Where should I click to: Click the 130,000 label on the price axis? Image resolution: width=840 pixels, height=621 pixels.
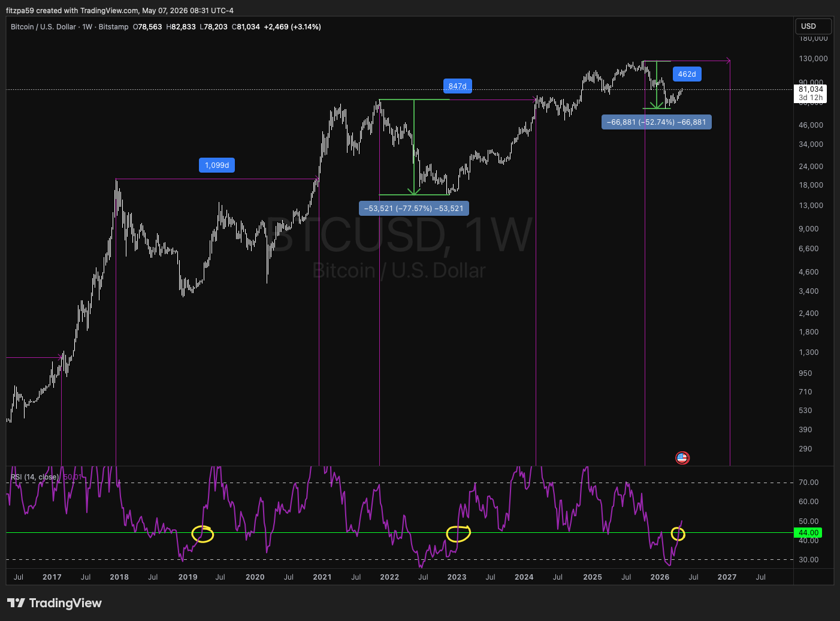click(x=813, y=59)
